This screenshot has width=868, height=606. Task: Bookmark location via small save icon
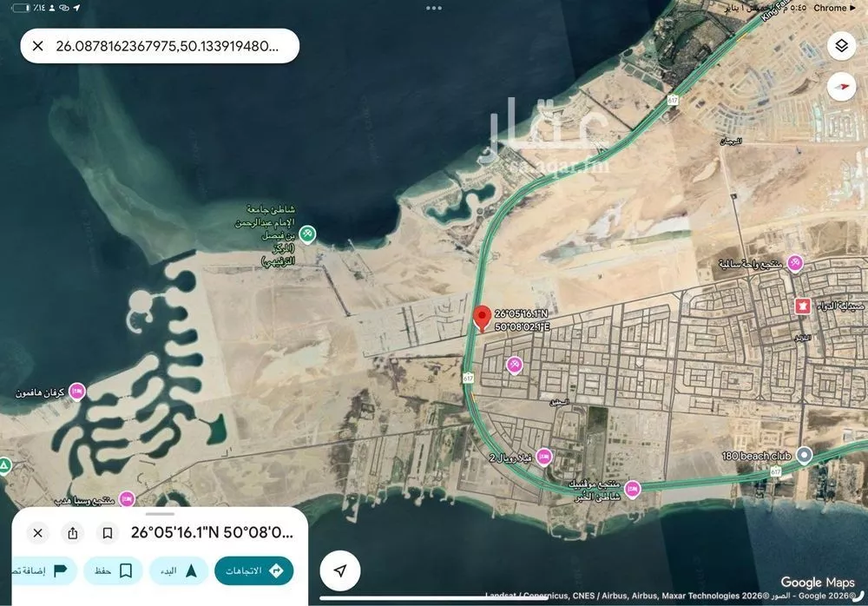[108, 532]
